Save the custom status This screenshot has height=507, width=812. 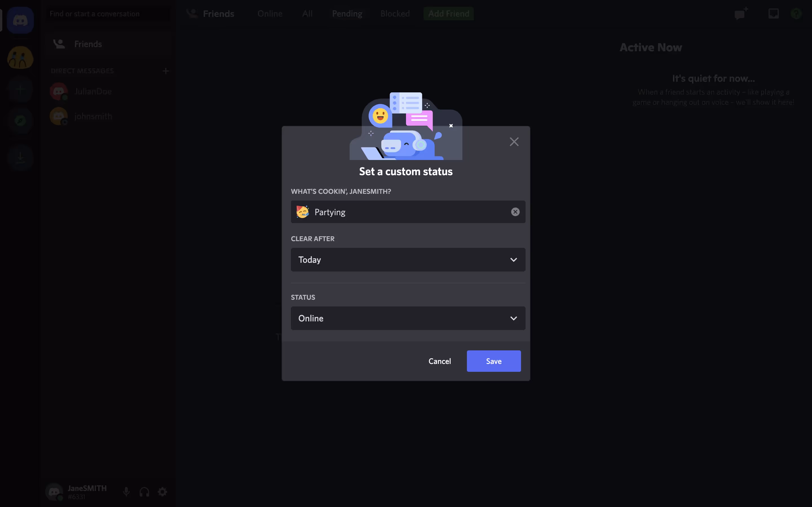pos(494,361)
